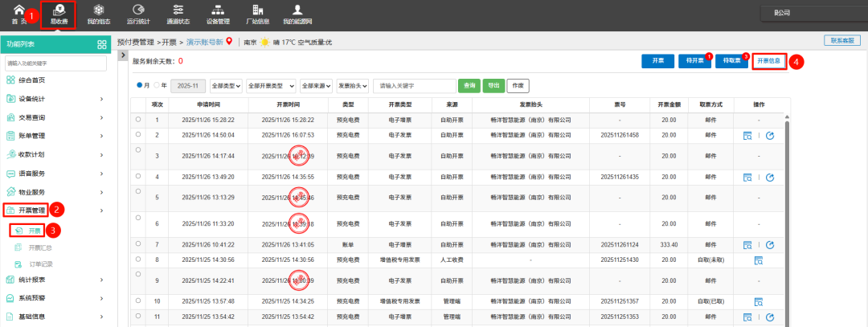Open the 我的能源网 person icon
The width and height of the screenshot is (868, 327).
coord(297,10)
